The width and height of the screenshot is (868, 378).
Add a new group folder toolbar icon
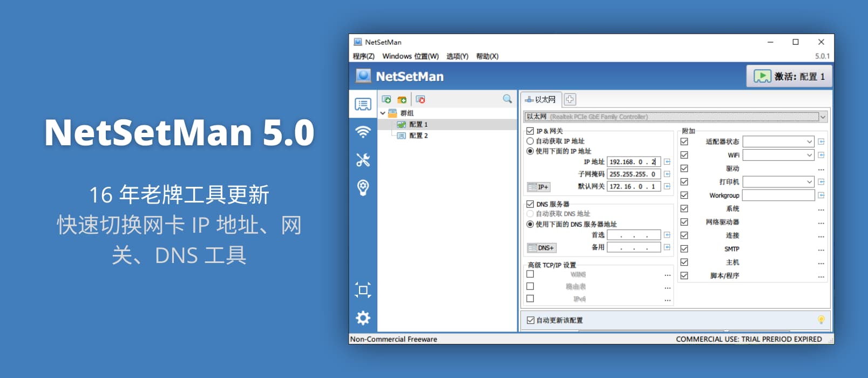402,99
